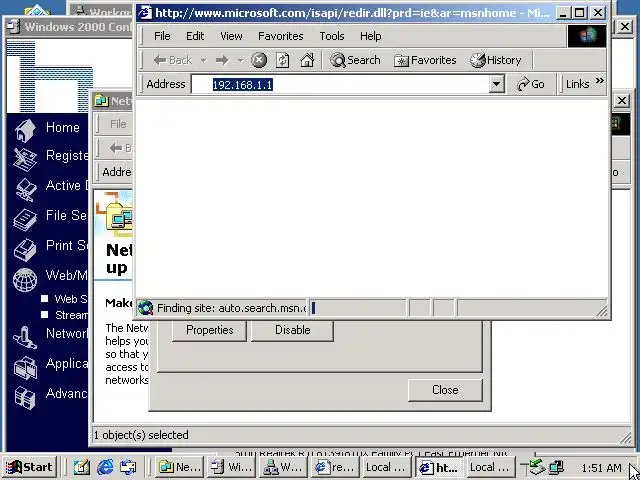
Task: Click the ht... active taskbar button
Action: (x=439, y=467)
